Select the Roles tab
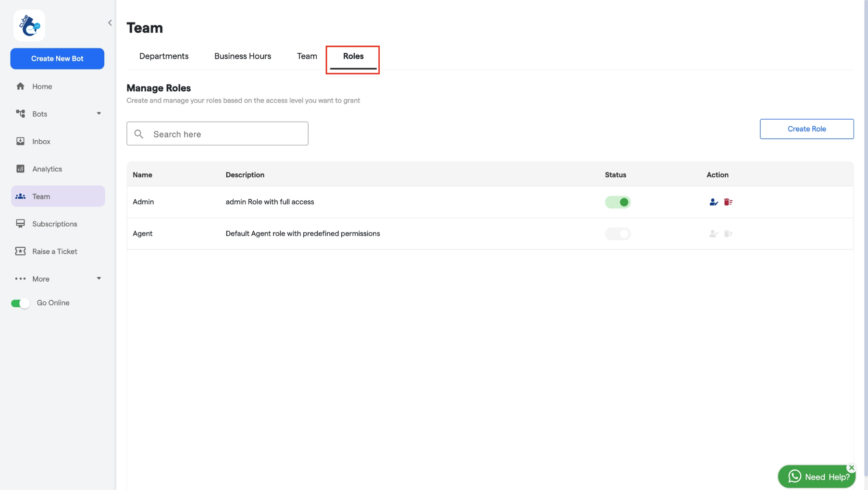 (x=353, y=57)
